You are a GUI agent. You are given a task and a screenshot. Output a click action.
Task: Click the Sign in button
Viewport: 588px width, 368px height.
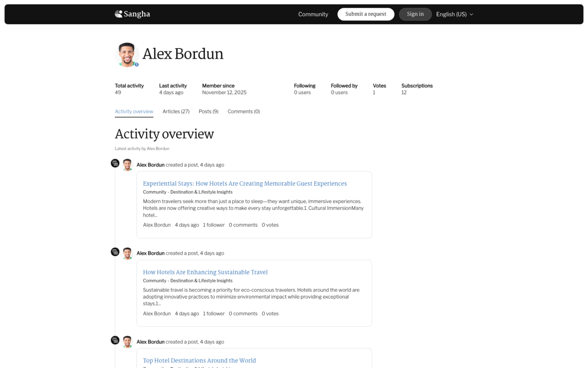(x=415, y=14)
